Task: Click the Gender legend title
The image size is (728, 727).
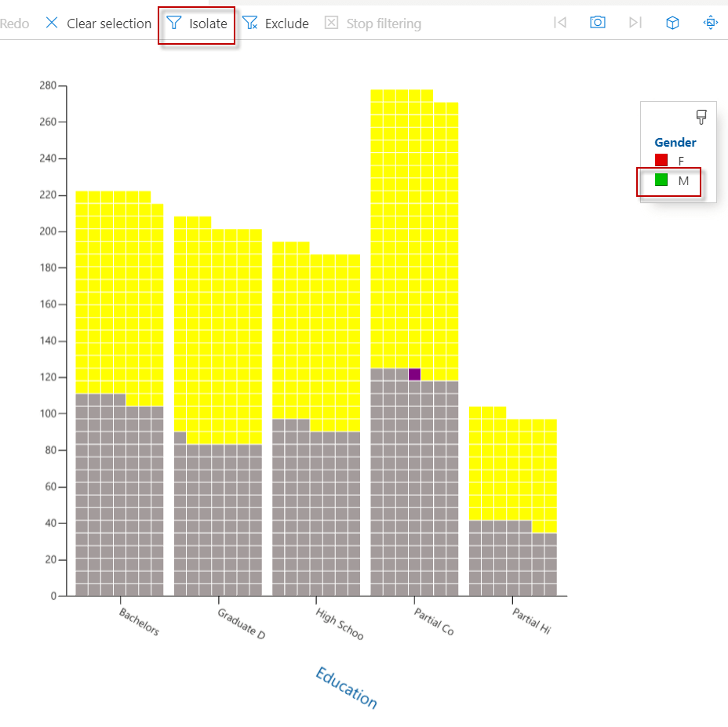Action: pyautogui.click(x=675, y=143)
